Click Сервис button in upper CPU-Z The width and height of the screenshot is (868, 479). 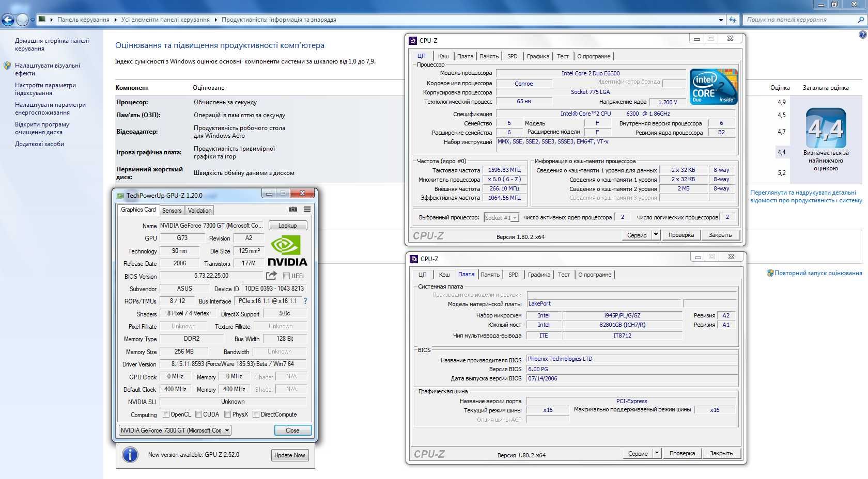637,235
